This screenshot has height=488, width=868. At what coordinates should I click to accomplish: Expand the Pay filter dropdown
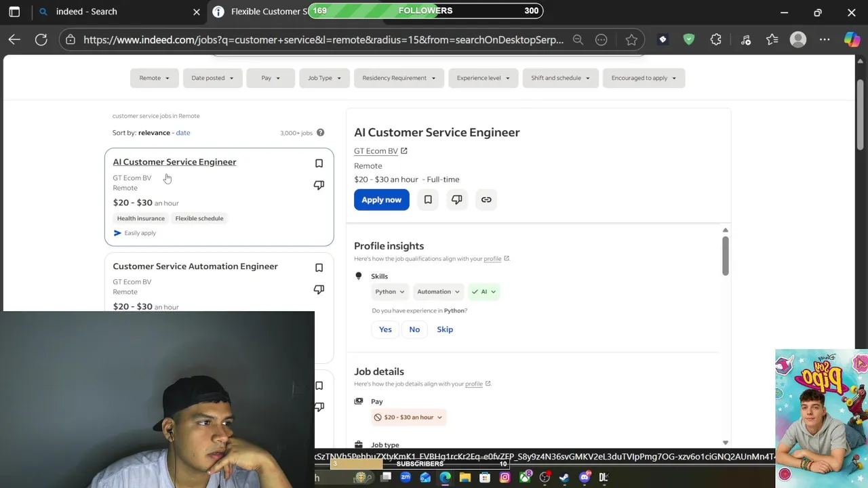pos(271,78)
